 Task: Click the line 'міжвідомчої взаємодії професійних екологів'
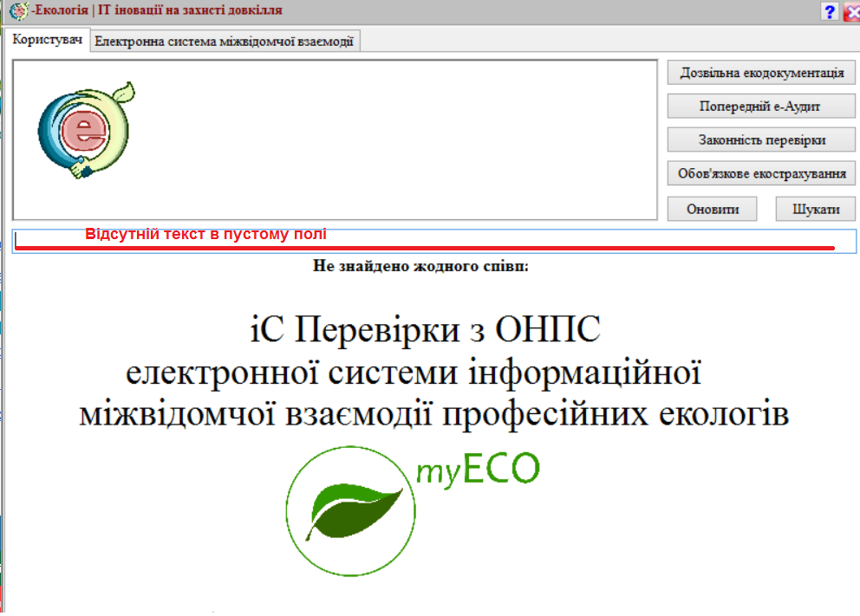[433, 414]
